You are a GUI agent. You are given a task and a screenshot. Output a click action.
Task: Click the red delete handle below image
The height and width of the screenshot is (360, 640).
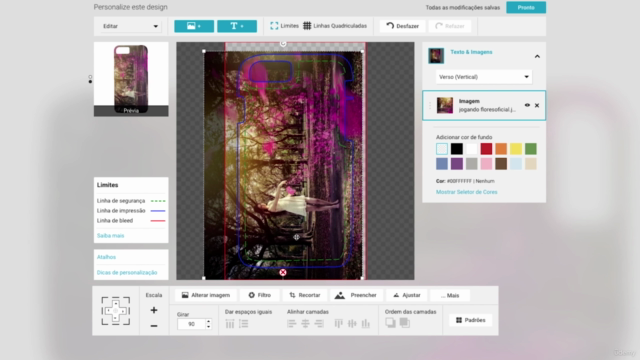click(x=283, y=272)
